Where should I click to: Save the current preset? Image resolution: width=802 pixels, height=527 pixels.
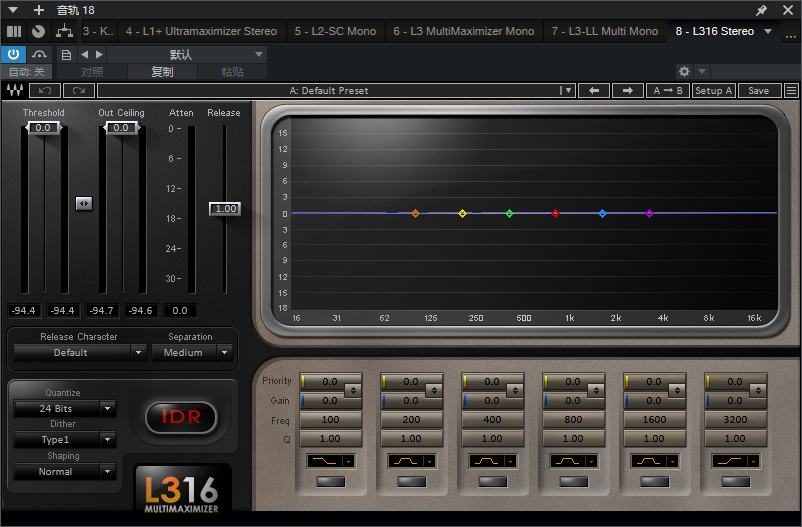759,91
